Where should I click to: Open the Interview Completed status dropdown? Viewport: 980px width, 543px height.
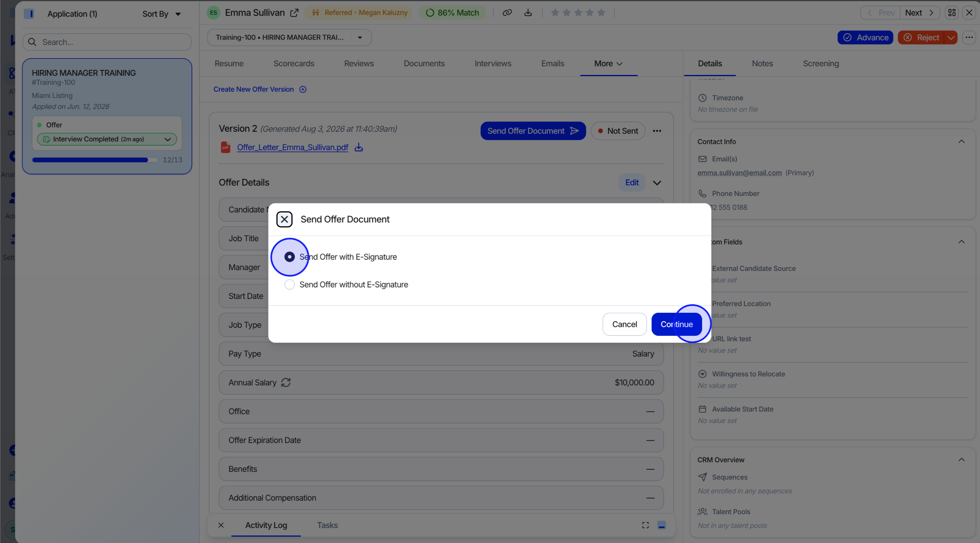[107, 139]
